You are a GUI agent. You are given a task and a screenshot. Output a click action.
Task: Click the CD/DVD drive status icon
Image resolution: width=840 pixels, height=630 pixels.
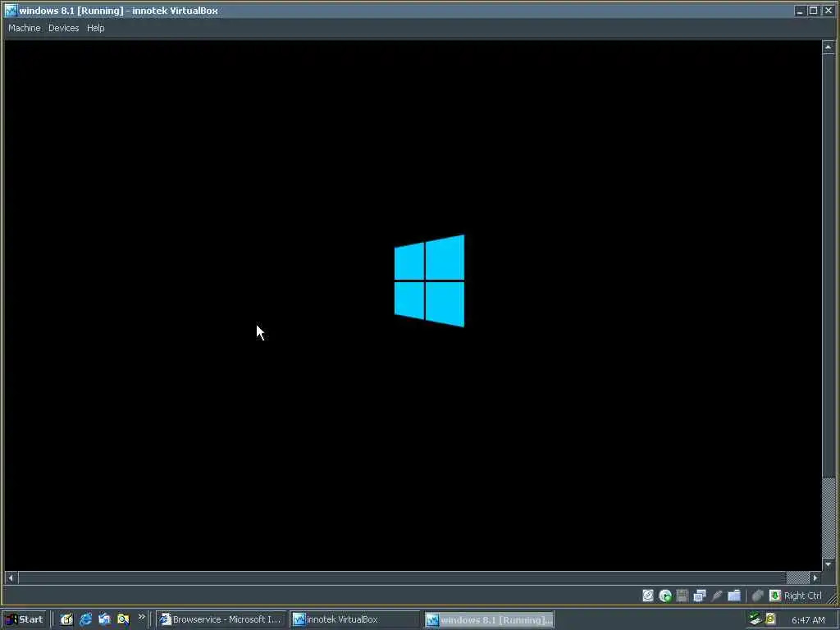pyautogui.click(x=664, y=596)
